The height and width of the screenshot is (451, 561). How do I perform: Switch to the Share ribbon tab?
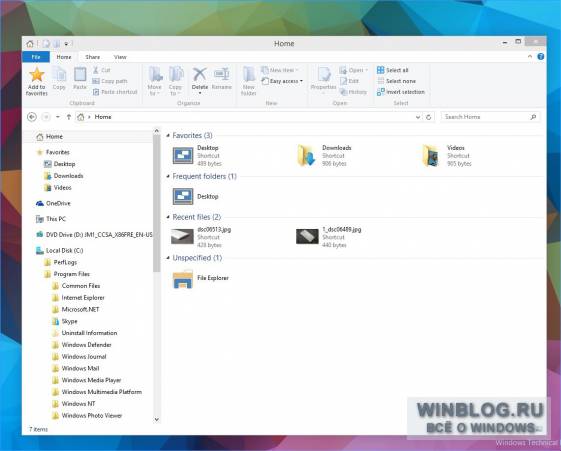point(93,57)
